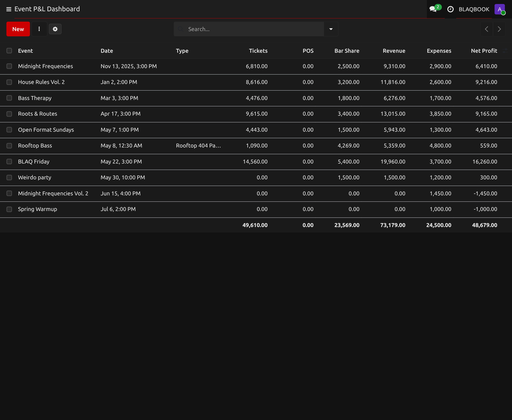
Task: Open the Spring Warmup event record
Action: point(37,209)
